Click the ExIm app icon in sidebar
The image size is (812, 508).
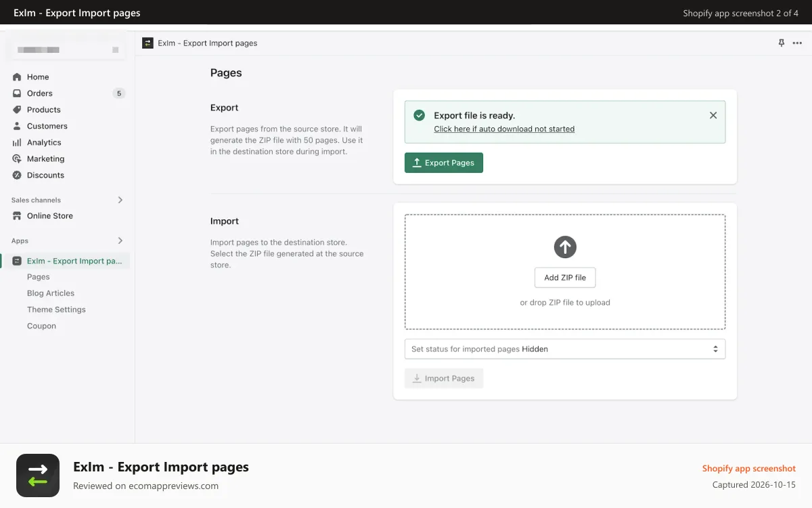pyautogui.click(x=17, y=261)
